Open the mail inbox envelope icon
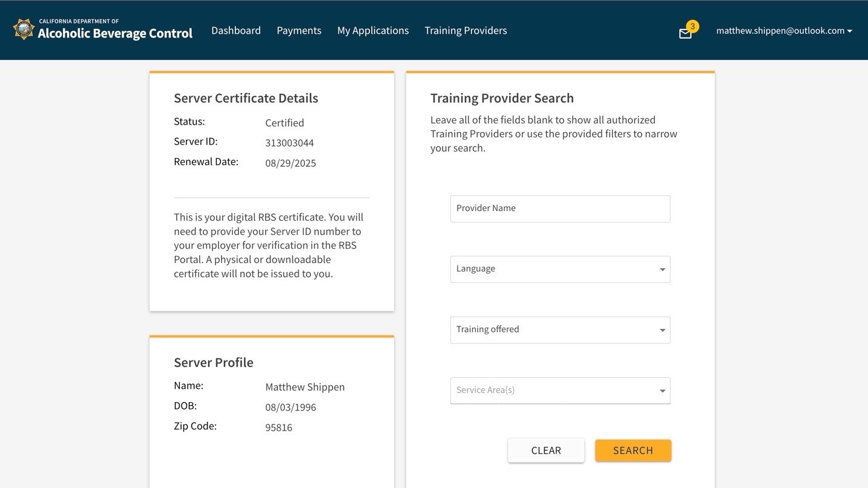 [685, 34]
